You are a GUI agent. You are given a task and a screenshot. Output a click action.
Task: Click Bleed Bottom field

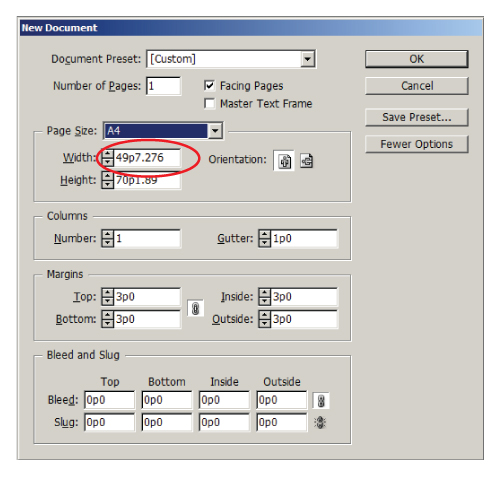pyautogui.click(x=167, y=400)
